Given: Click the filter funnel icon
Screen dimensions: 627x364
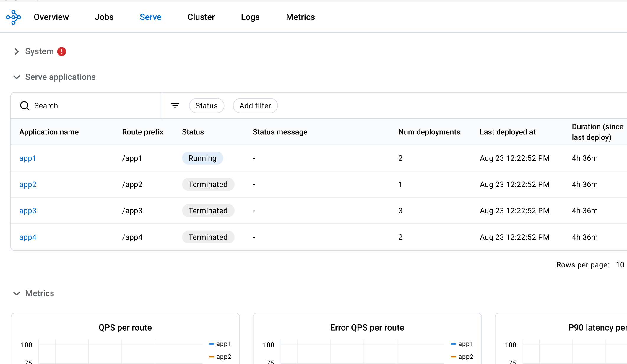Looking at the screenshot, I should click(x=175, y=105).
